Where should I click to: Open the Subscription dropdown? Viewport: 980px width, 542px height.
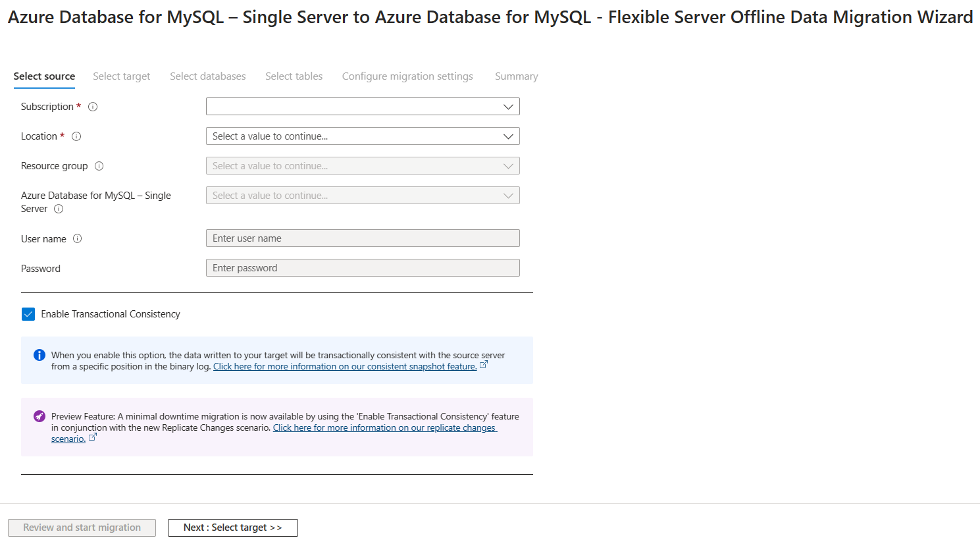coord(363,107)
